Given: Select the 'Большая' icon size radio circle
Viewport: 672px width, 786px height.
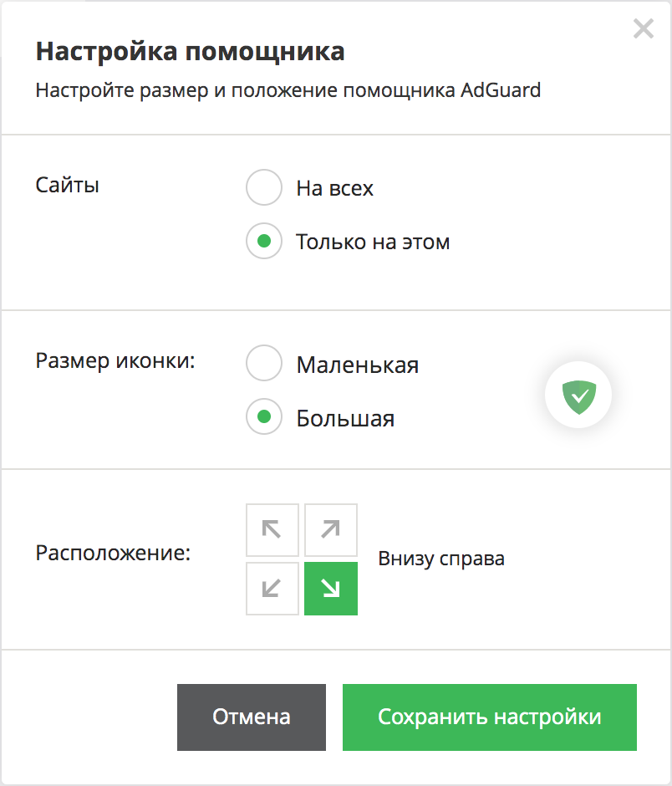Looking at the screenshot, I should (x=264, y=416).
